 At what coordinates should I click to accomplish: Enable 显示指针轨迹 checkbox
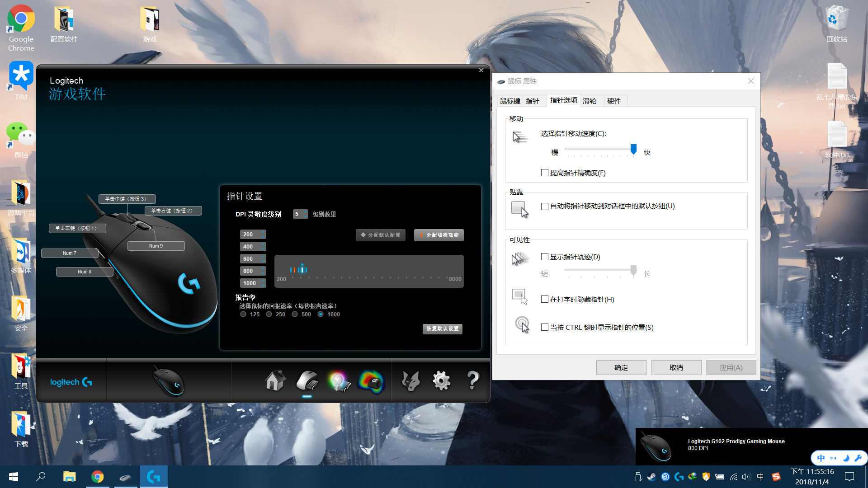[x=545, y=257]
